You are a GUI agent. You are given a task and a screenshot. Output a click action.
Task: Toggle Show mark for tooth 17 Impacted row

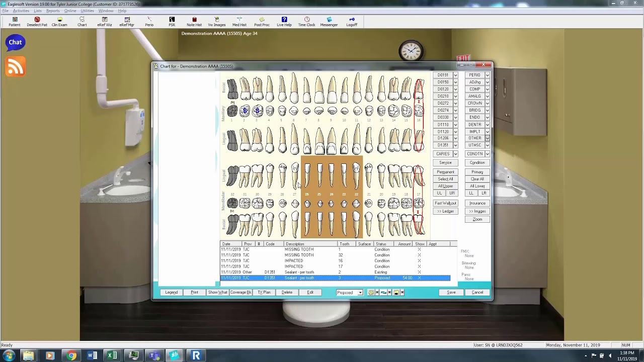419,266
